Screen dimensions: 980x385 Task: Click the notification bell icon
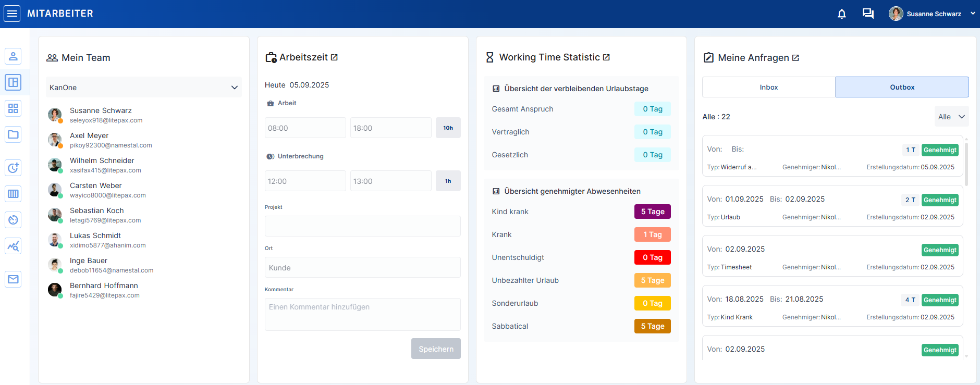(x=841, y=14)
